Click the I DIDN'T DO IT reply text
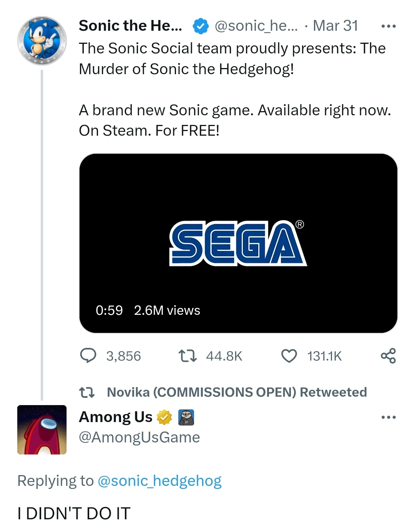Viewport: 415px width, 532px height. tap(74, 514)
